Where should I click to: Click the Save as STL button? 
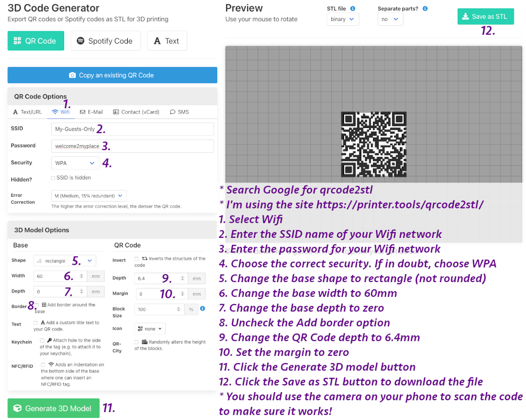(x=485, y=16)
